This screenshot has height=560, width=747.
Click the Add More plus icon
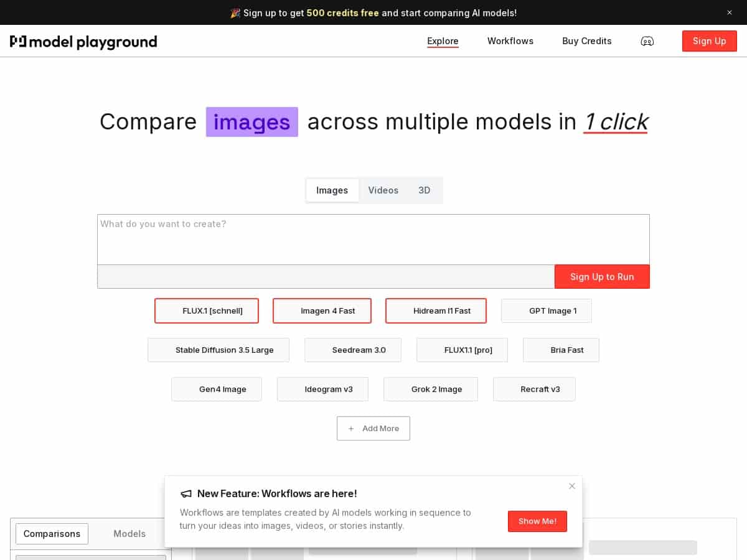352,429
